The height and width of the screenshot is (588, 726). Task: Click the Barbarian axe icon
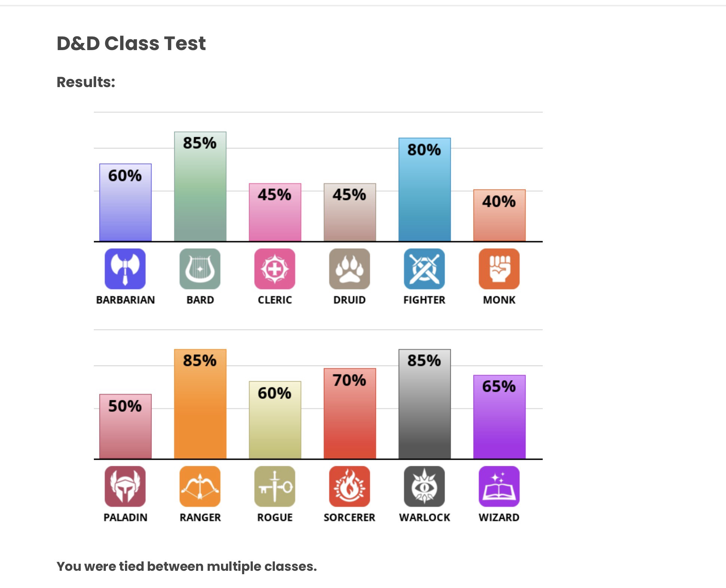point(125,269)
